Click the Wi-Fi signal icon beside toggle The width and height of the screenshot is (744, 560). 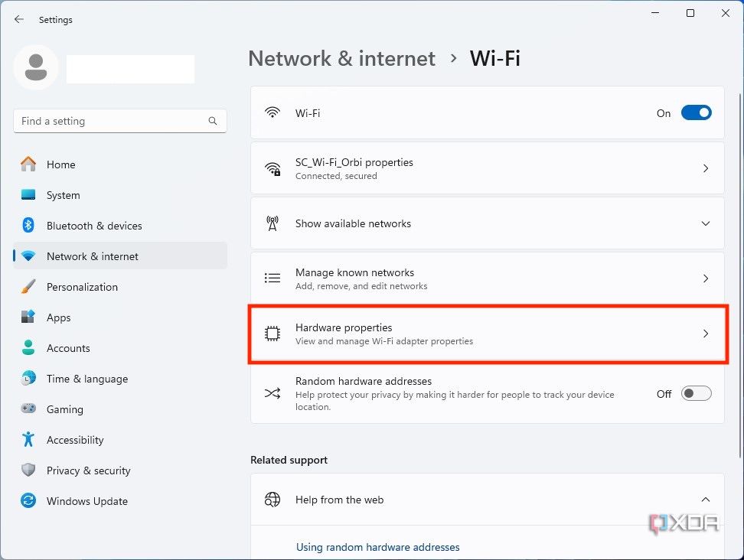(272, 113)
